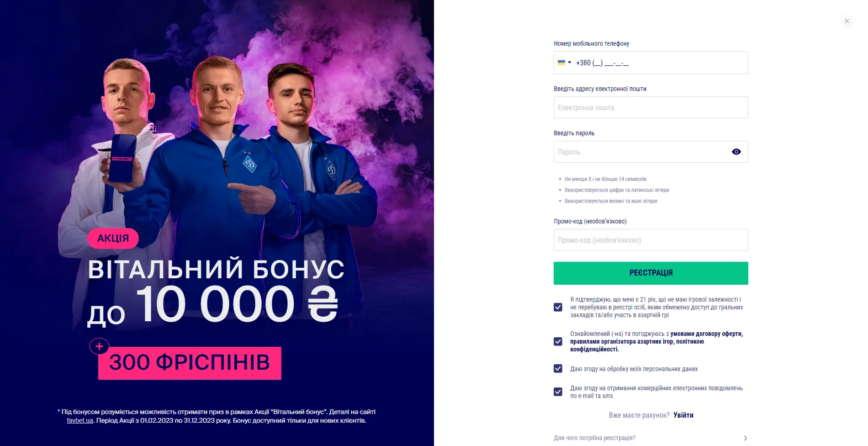
Task: Uncheck the 21 years age confirmation checkbox
Action: pos(558,307)
